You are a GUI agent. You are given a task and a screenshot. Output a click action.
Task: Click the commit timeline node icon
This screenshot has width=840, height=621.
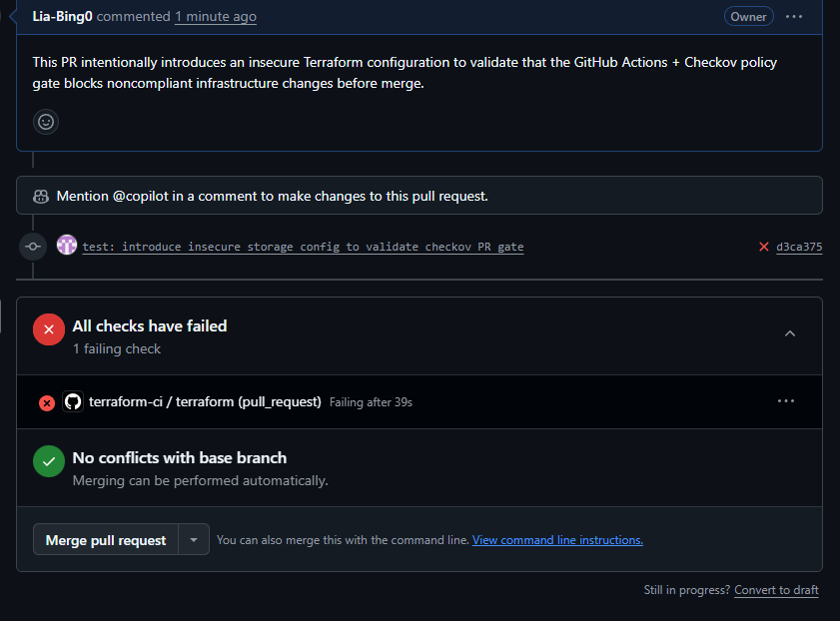point(33,247)
